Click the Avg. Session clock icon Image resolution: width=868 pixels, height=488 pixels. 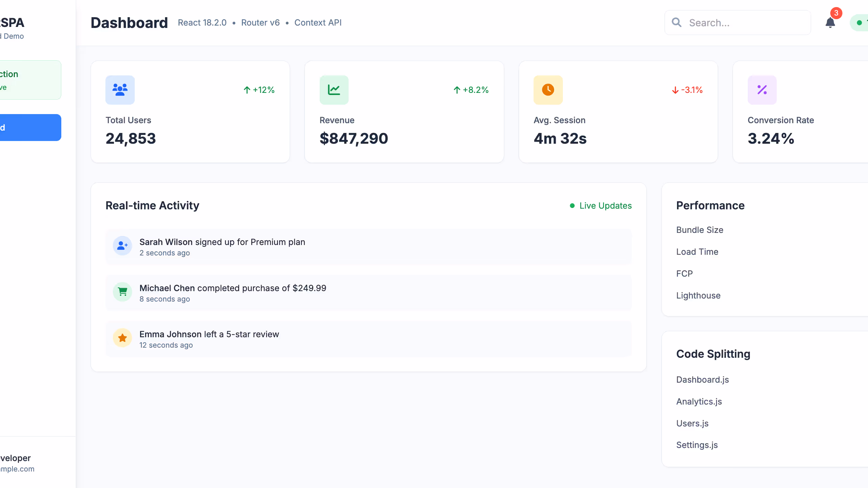(548, 90)
